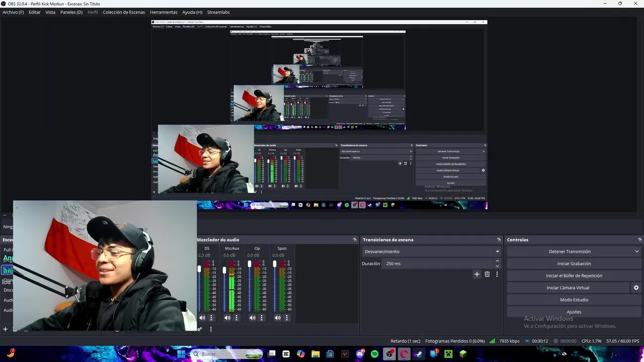
Task: Click the OBS main preview canvas
Action: (319, 115)
